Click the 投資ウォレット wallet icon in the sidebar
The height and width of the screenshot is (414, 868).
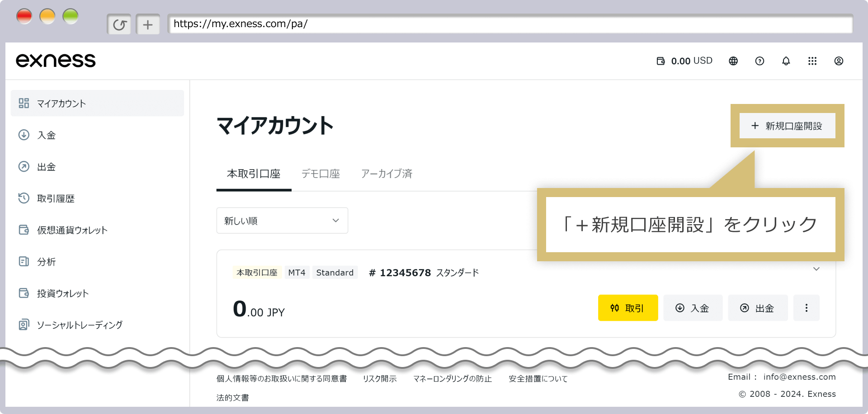24,293
